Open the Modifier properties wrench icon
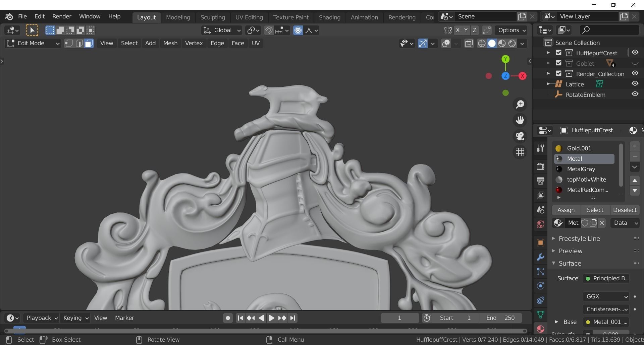The width and height of the screenshot is (644, 345). [540, 257]
